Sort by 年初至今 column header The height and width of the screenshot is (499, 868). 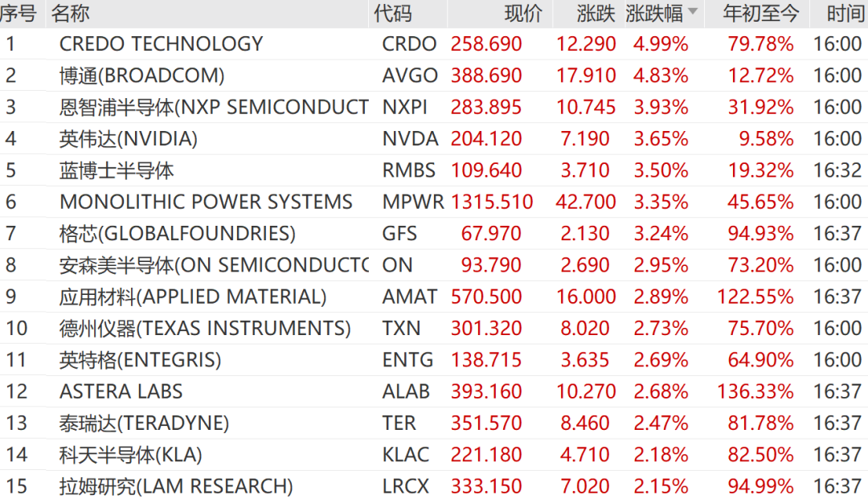(760, 14)
